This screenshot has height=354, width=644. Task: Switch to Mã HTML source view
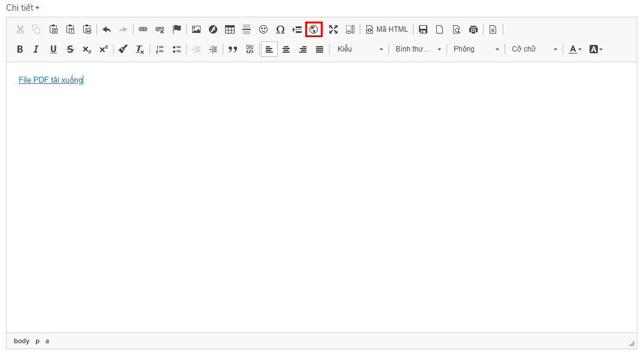pyautogui.click(x=387, y=29)
